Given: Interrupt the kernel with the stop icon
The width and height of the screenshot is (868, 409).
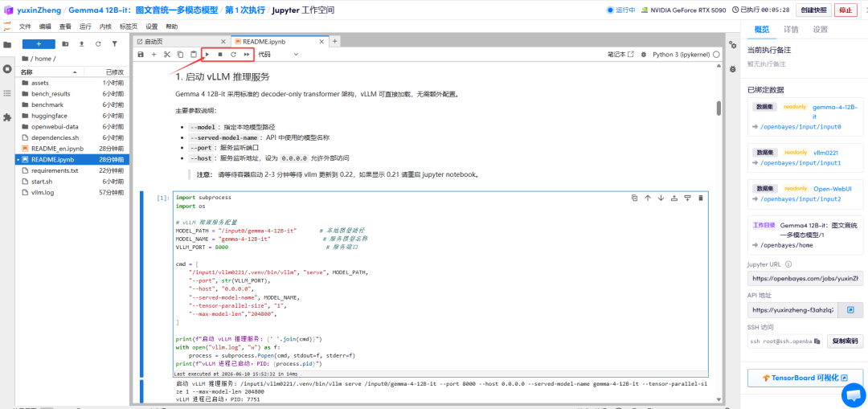Looking at the screenshot, I should (219, 54).
